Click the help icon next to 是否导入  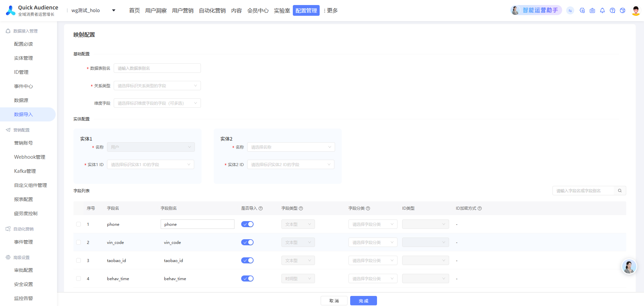click(x=261, y=208)
